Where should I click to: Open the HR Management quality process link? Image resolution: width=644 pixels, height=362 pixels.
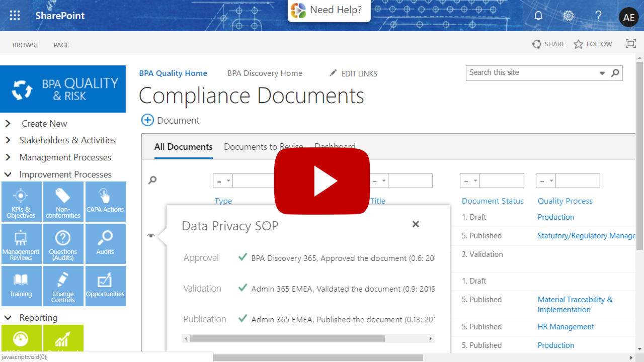pos(566,326)
